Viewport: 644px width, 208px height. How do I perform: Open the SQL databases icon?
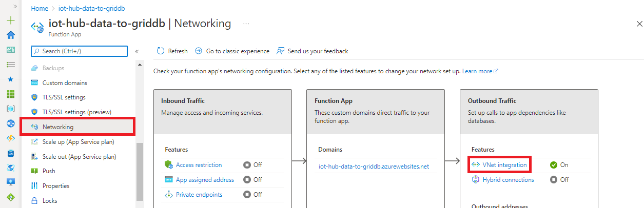click(x=10, y=153)
